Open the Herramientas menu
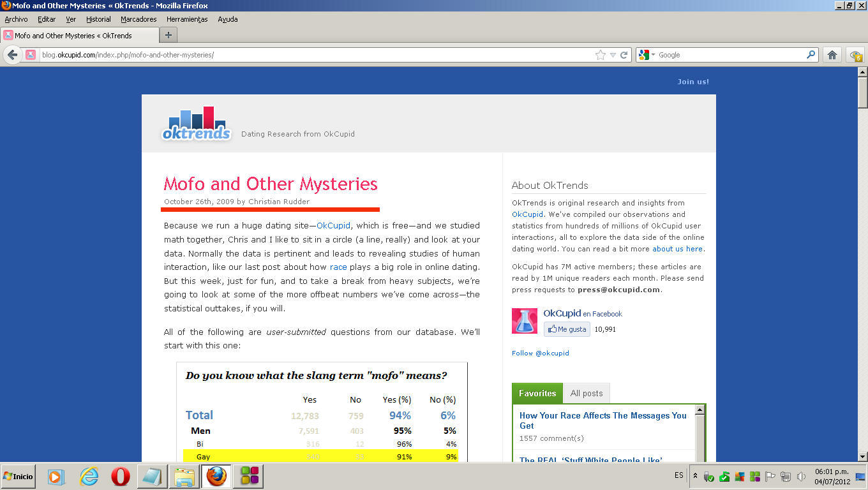 pos(187,19)
